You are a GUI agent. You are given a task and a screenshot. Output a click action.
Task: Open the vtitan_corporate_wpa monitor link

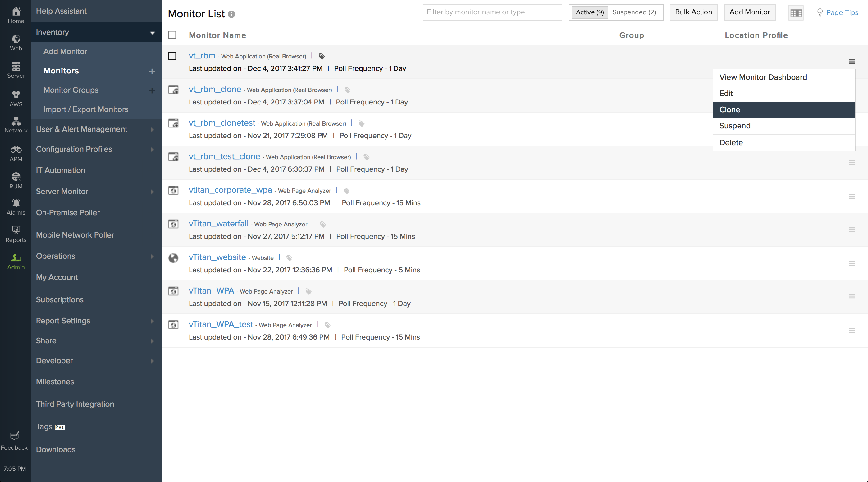point(230,190)
